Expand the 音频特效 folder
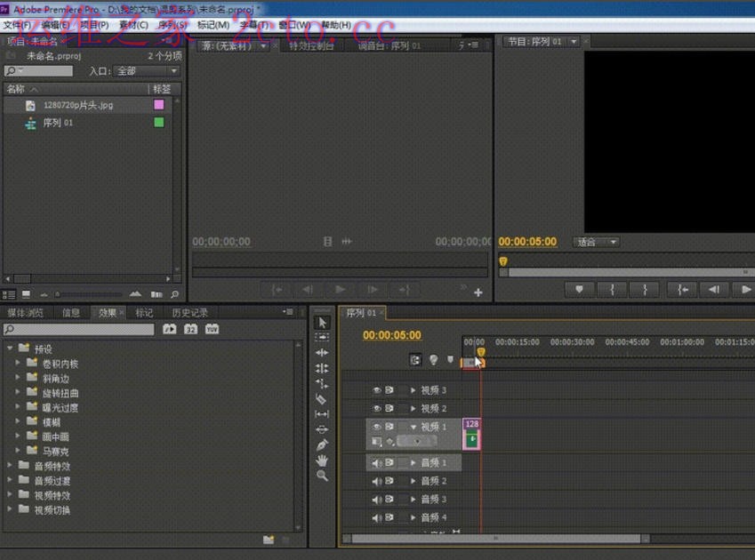 (x=9, y=465)
